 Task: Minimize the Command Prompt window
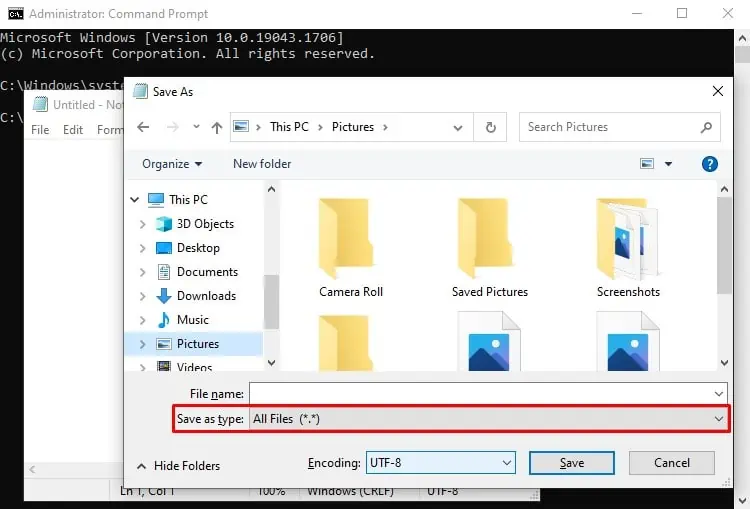pyautogui.click(x=637, y=13)
